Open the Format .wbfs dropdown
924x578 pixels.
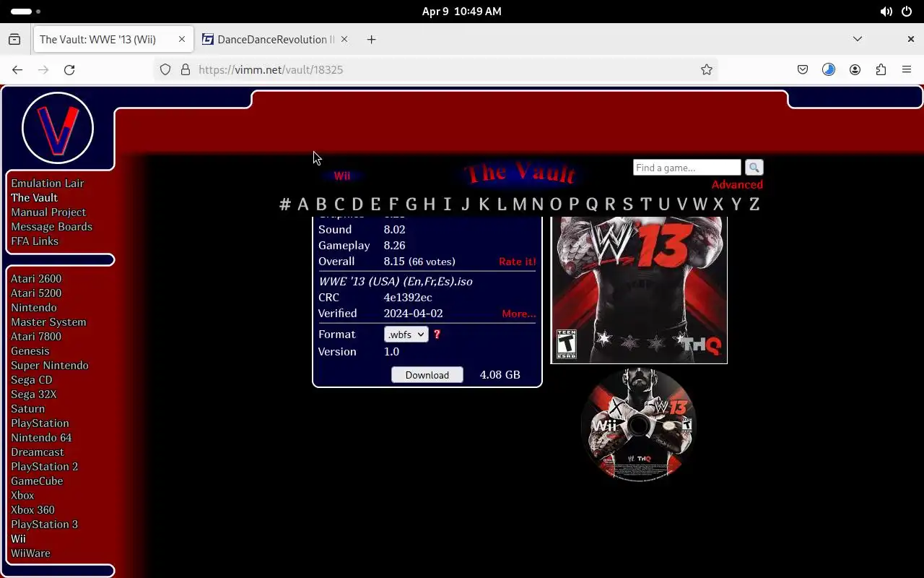pos(406,335)
